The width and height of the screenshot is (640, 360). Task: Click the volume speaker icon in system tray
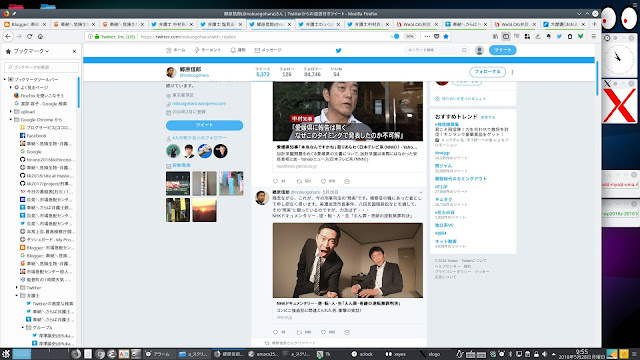pyautogui.click(x=544, y=354)
